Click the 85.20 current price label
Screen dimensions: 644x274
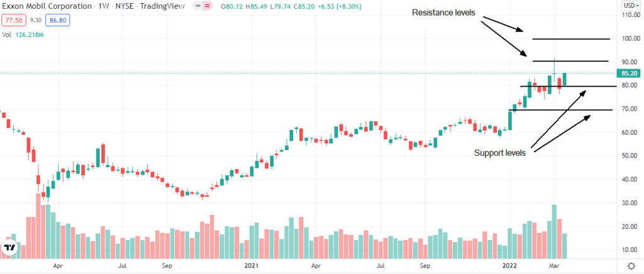tap(629, 74)
